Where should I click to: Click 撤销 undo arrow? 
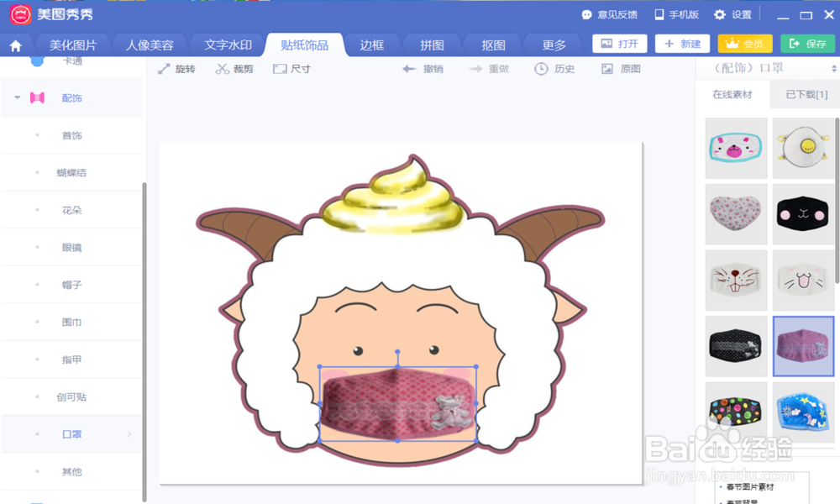pos(423,69)
